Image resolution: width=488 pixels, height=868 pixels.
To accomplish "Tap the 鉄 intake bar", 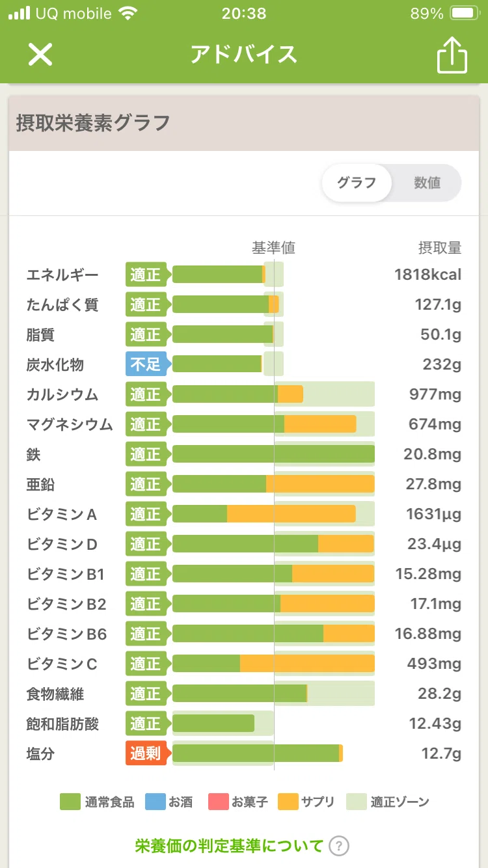I will (x=273, y=454).
